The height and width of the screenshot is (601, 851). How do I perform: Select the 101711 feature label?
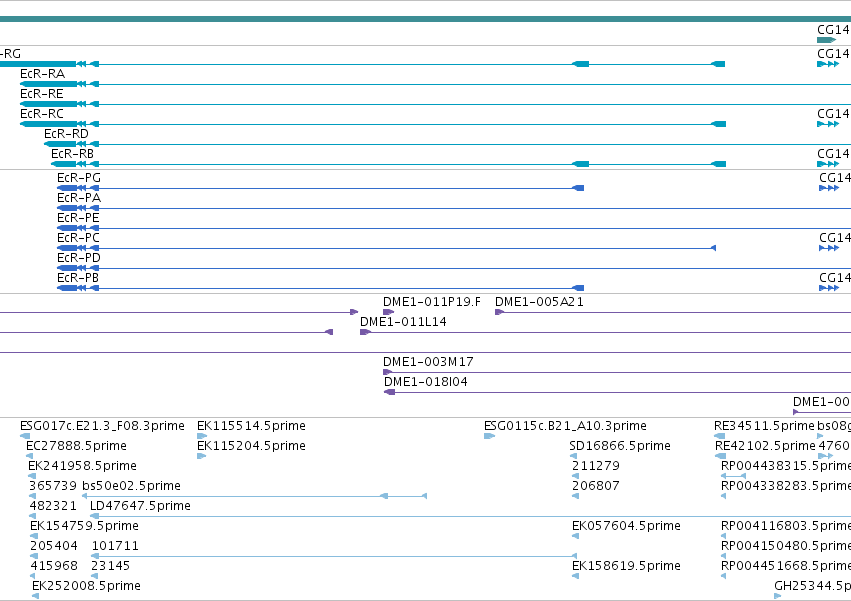pyautogui.click(x=115, y=546)
